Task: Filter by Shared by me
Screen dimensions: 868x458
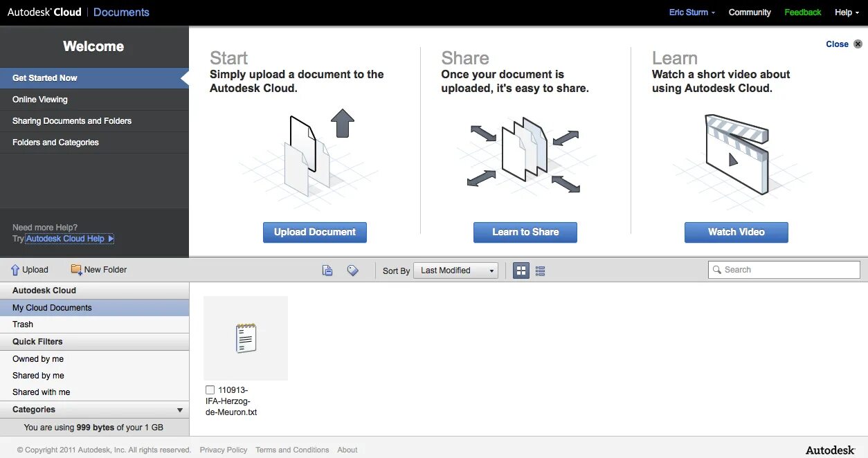Action: (x=94, y=376)
